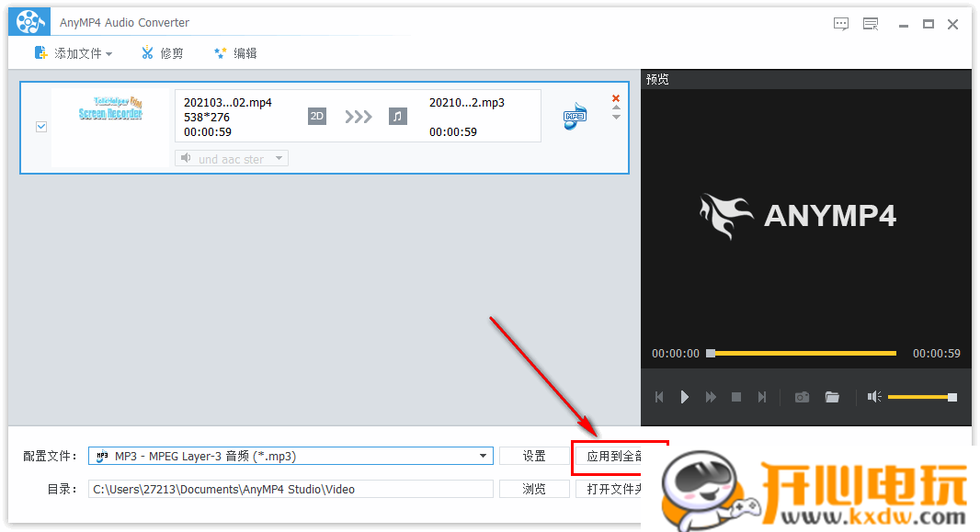Screen dimensions: 980x532
Task: Open the Add File (添加文件) menu
Action: (x=74, y=53)
